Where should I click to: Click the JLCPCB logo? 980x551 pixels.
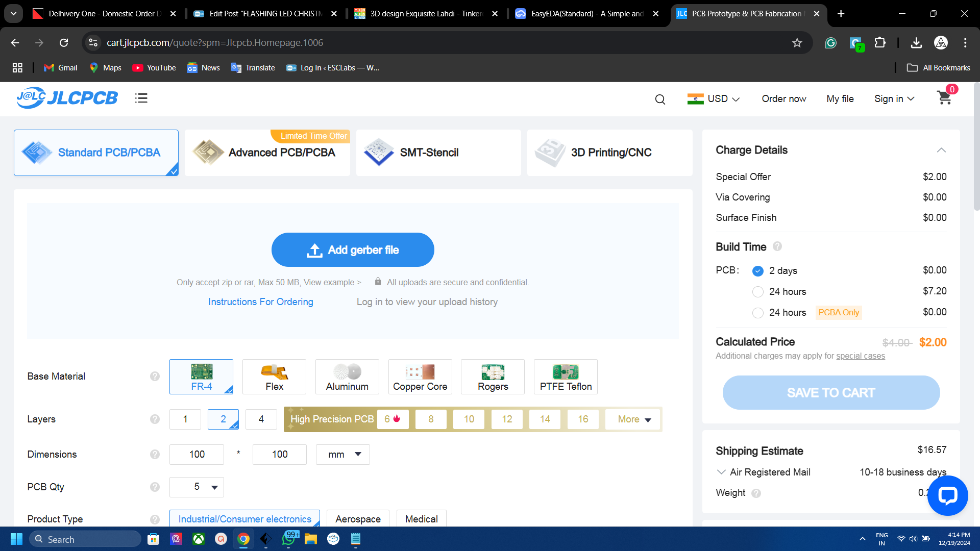(67, 97)
